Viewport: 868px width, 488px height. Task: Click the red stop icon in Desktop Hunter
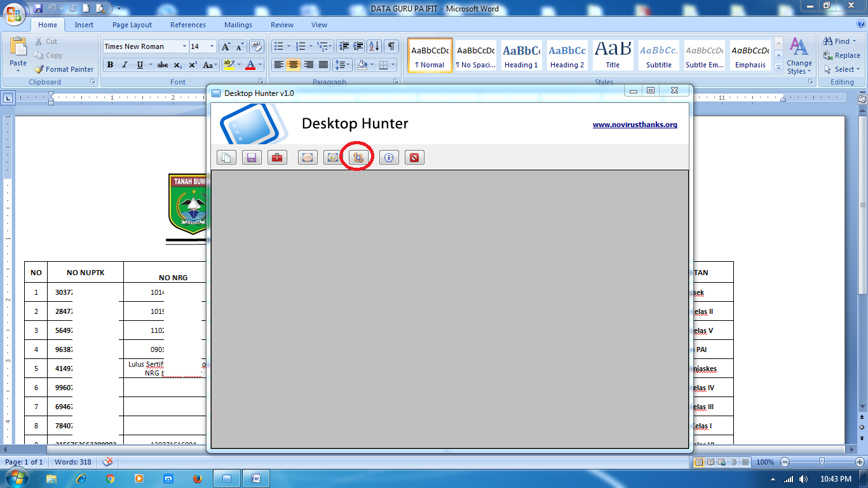point(414,158)
